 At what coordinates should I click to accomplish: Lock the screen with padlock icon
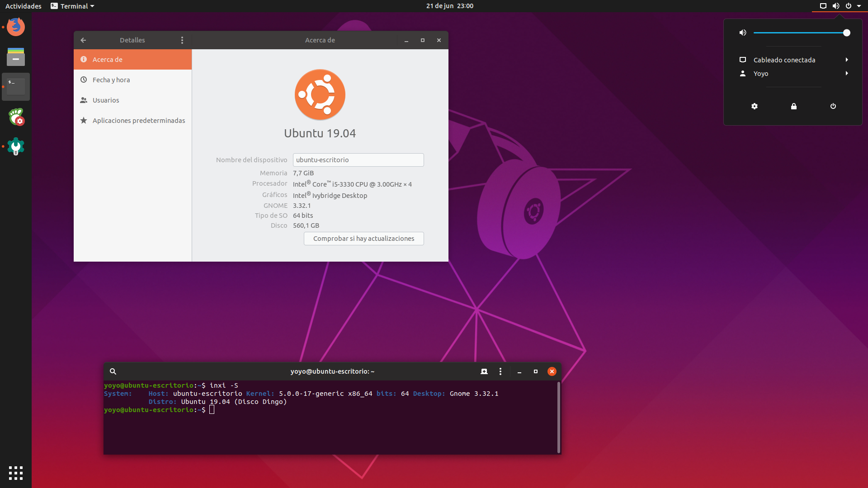tap(794, 106)
